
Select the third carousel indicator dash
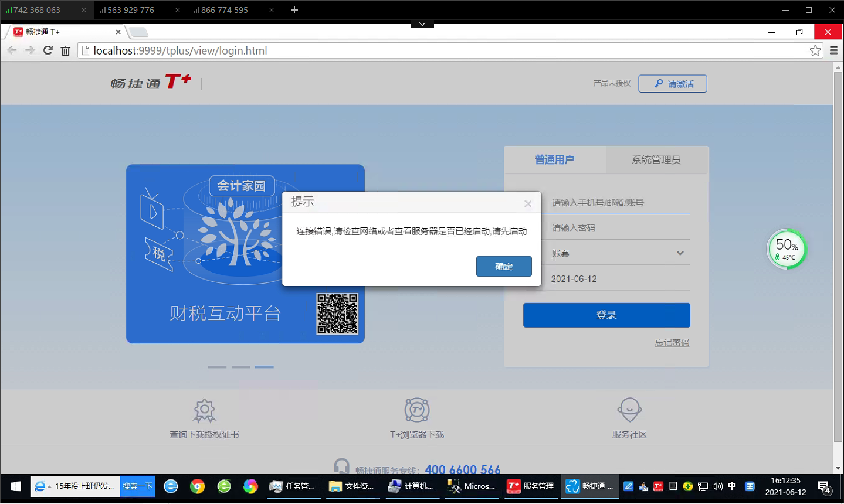tap(265, 367)
